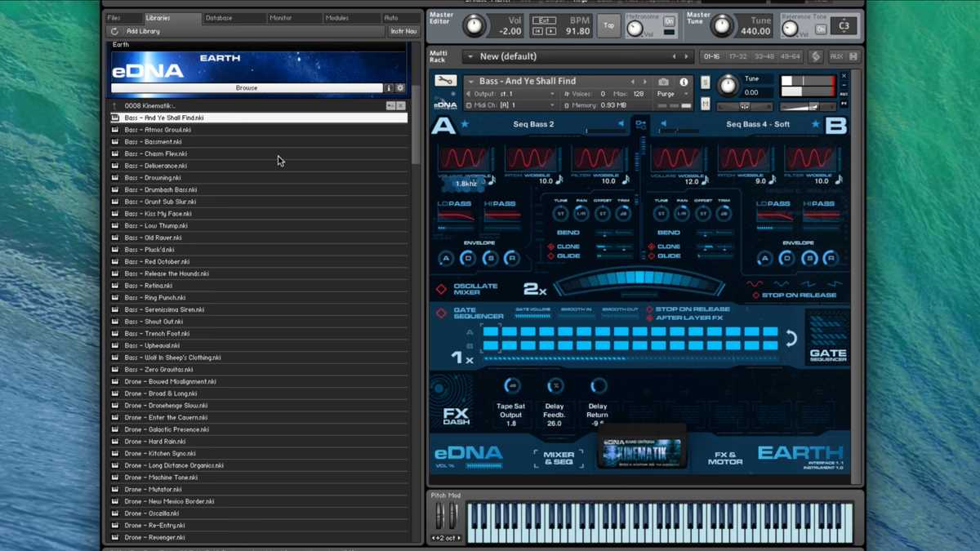
Task: Show instrument info via the 'i' icon
Action: pyautogui.click(x=684, y=82)
